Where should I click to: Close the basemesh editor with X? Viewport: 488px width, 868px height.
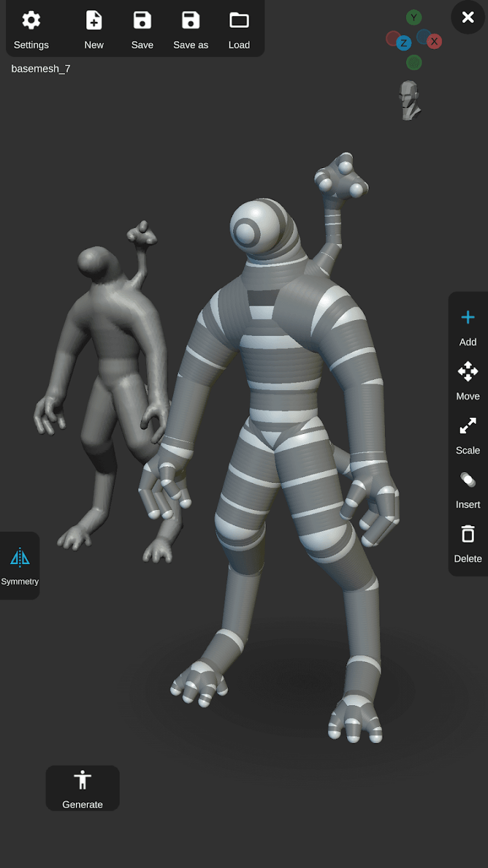click(468, 17)
